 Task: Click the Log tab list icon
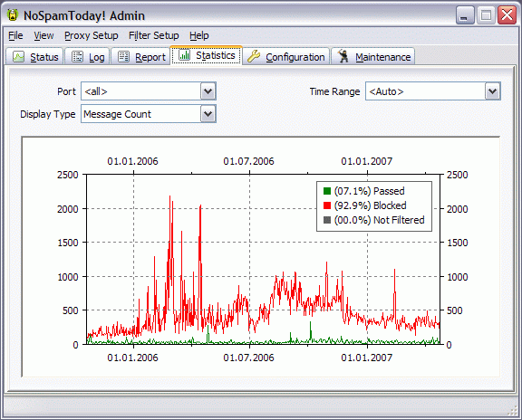78,57
